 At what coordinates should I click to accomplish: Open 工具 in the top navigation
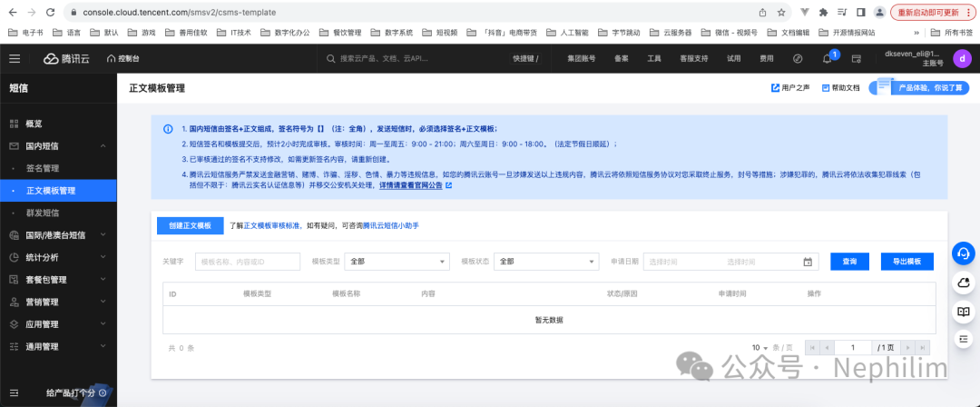point(654,59)
